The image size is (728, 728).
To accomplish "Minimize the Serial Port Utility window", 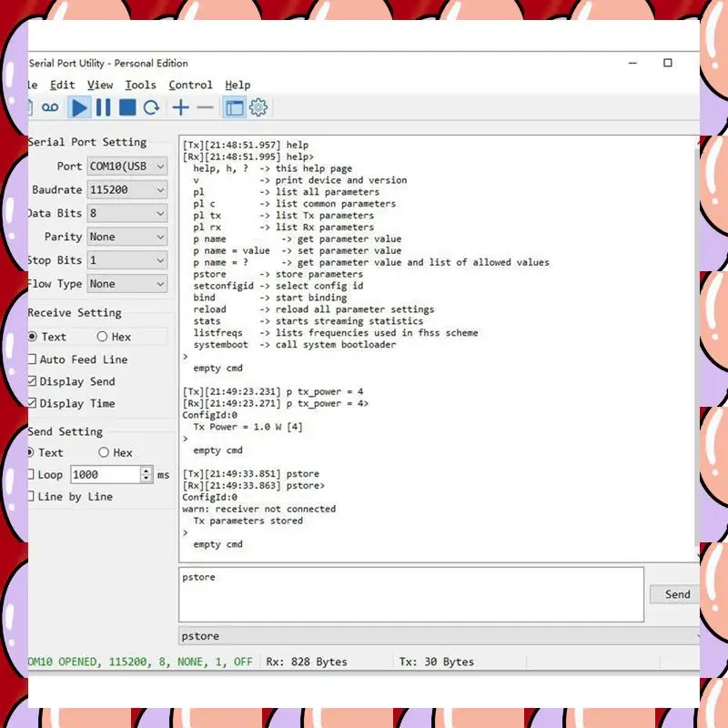I will 632,63.
